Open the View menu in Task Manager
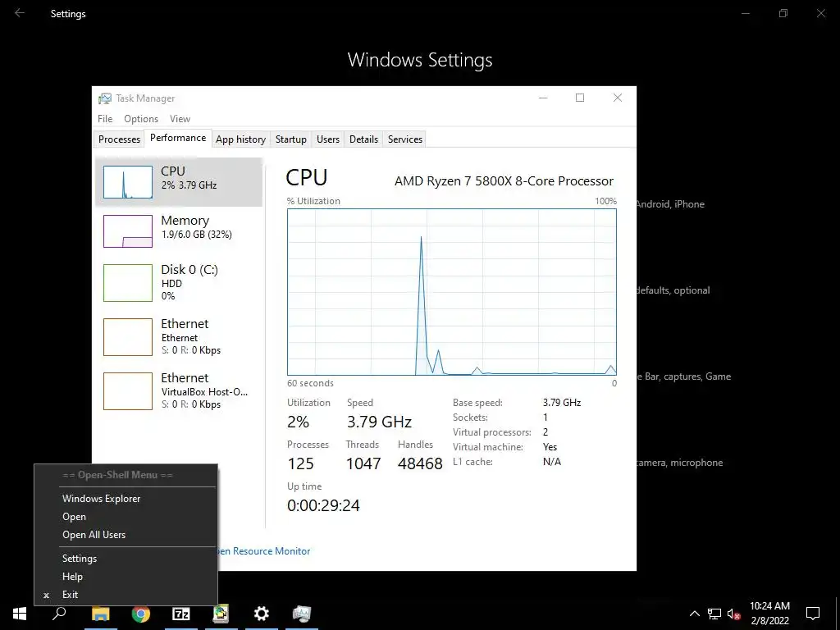The image size is (840, 630). coord(180,119)
